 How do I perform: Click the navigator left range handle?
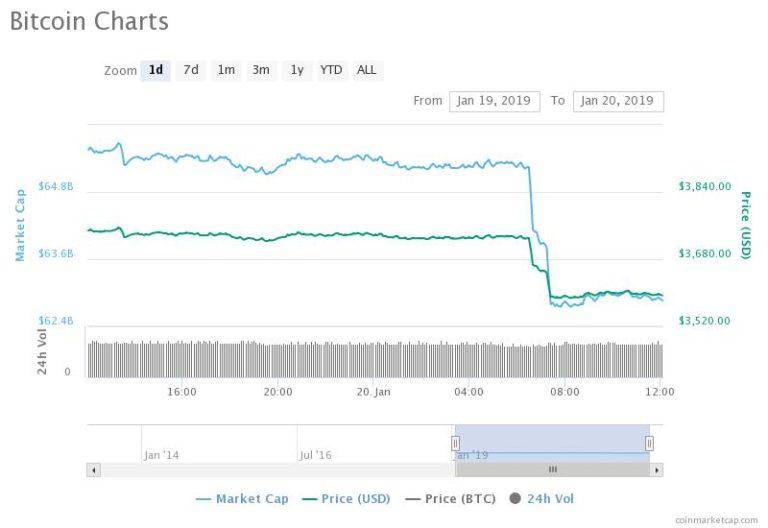click(455, 443)
